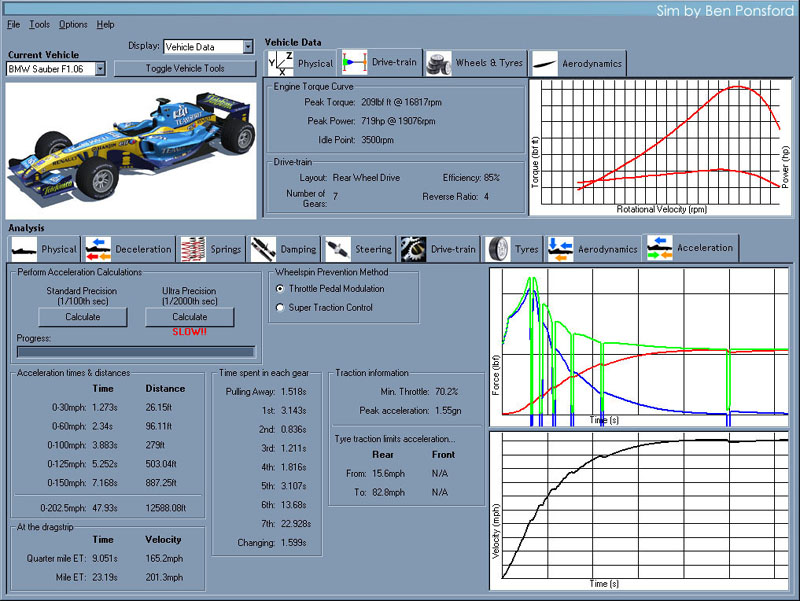The image size is (800, 601).
Task: Open the Analysis Physical tab
Action: coord(44,249)
